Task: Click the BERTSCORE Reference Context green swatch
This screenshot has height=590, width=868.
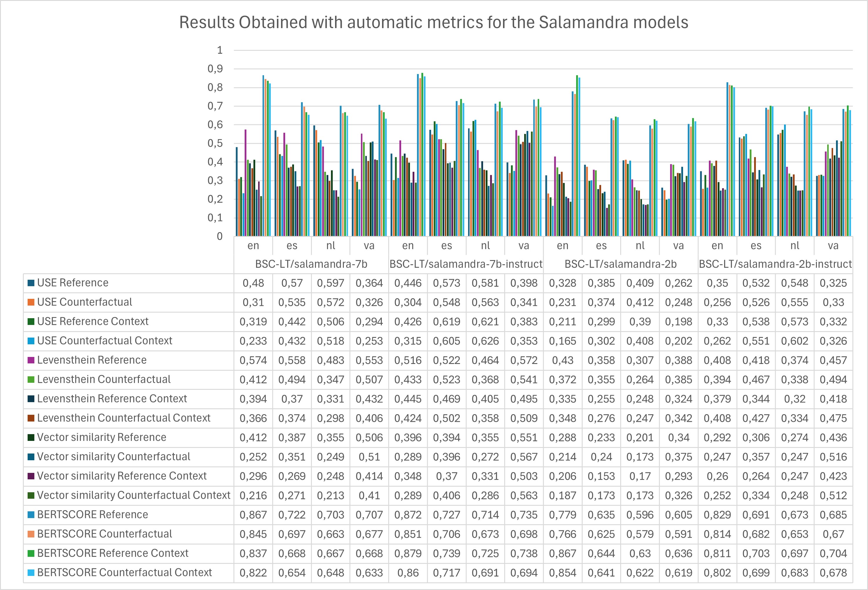Action: point(31,553)
